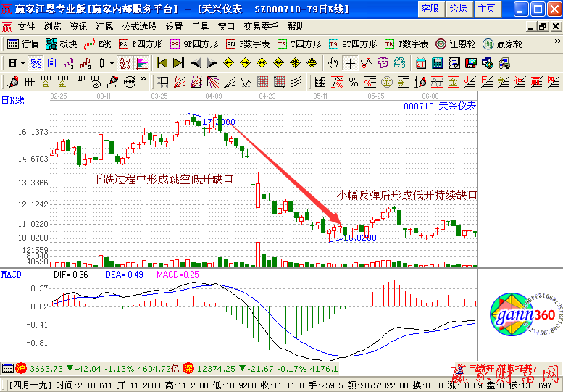The height and width of the screenshot is (392, 563).
Task: Jump to first bar with skip-back arrow
Action: pos(162,62)
